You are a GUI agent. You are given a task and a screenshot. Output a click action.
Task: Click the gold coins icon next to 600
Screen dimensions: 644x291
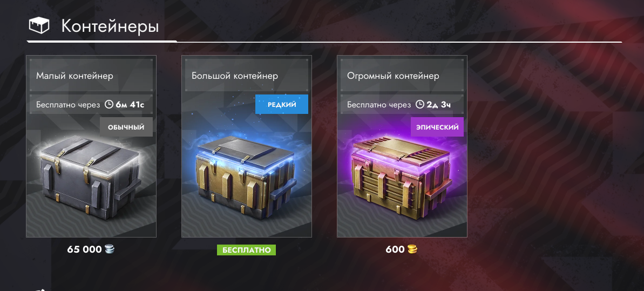point(412,249)
